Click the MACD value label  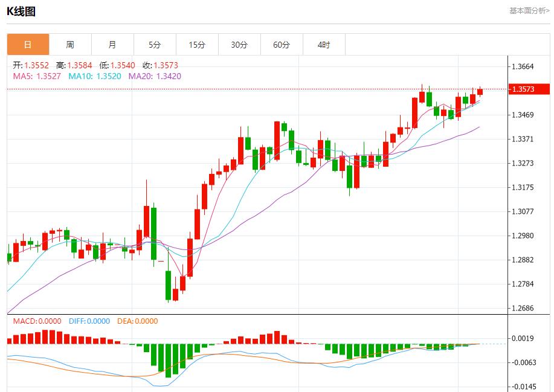[37, 321]
